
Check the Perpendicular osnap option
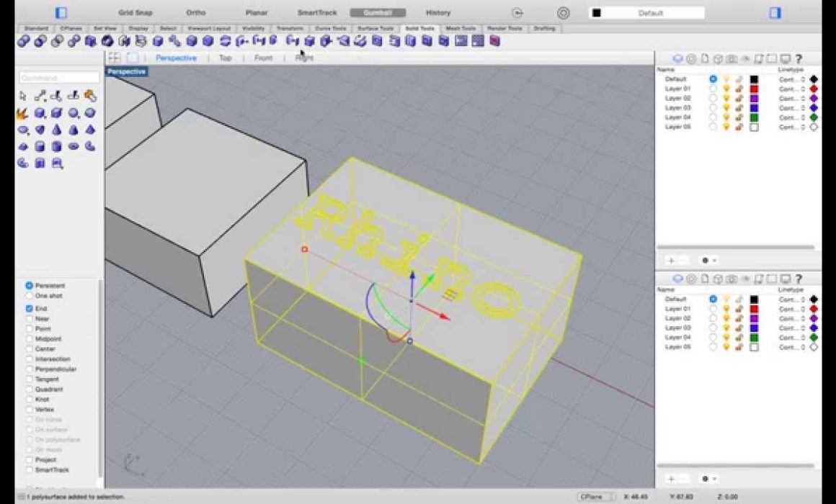pyautogui.click(x=30, y=369)
